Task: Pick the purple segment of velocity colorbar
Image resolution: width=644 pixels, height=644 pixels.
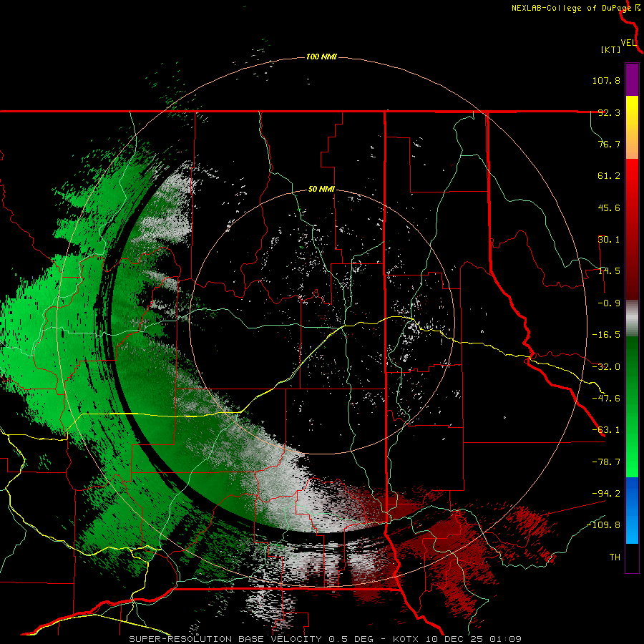Action: coord(632,79)
